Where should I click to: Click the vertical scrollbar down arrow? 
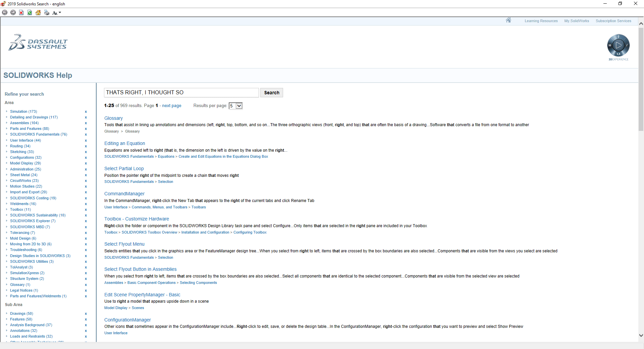[641, 335]
